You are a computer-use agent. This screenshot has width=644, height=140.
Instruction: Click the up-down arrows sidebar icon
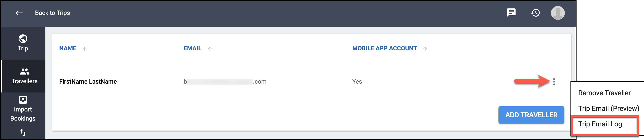pyautogui.click(x=23, y=132)
